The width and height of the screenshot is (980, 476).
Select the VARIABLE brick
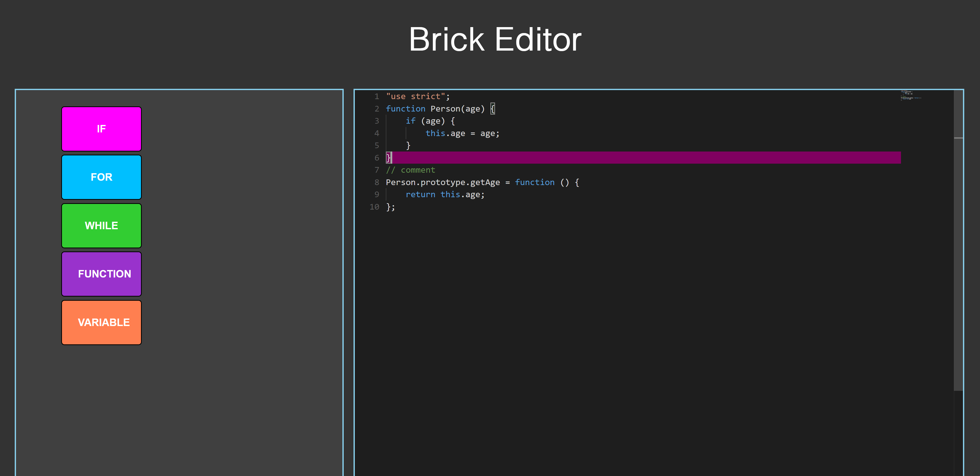[101, 322]
